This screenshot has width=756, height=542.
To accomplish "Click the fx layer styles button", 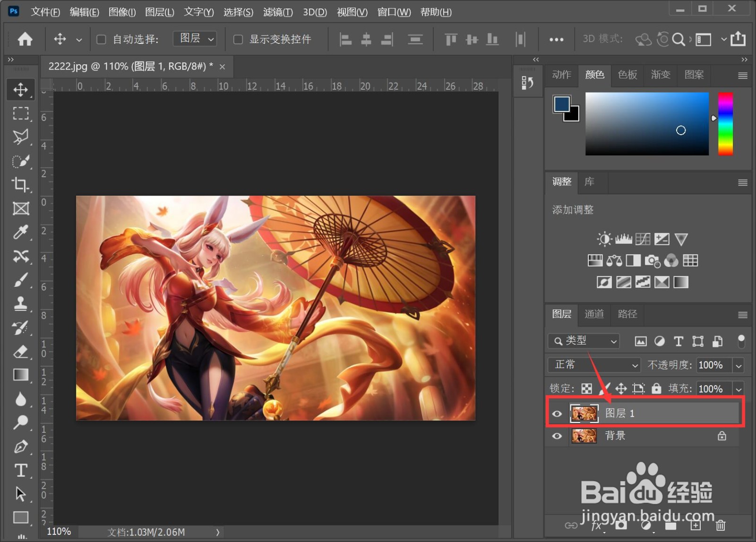I will (596, 525).
